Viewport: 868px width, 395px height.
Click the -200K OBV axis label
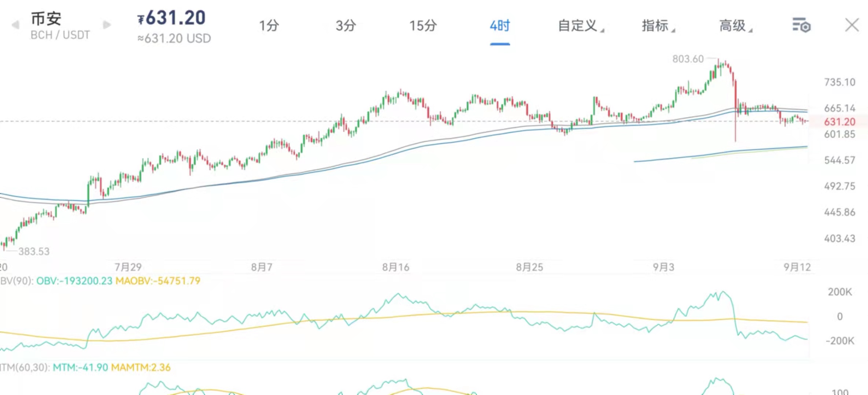(840, 341)
